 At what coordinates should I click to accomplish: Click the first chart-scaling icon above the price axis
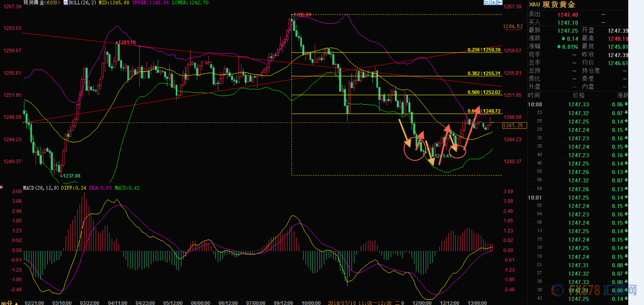point(487,2)
